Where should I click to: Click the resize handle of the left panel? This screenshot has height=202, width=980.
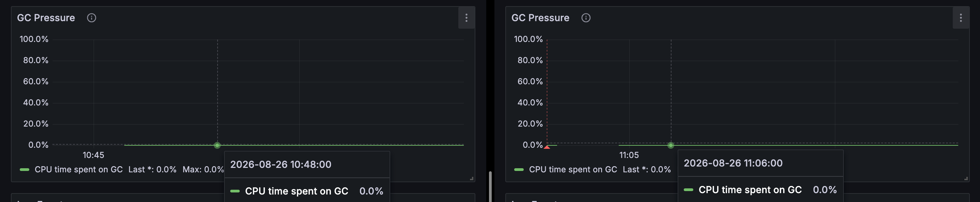coord(471,178)
